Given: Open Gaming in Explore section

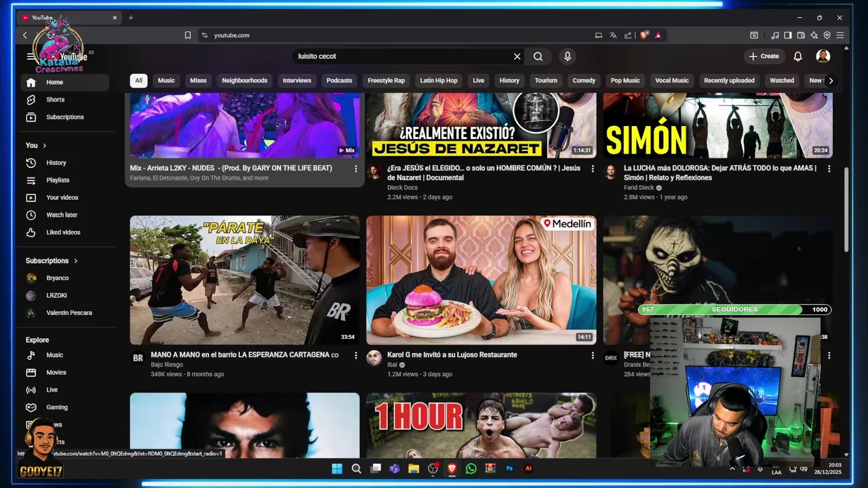Looking at the screenshot, I should click(x=66, y=407).
